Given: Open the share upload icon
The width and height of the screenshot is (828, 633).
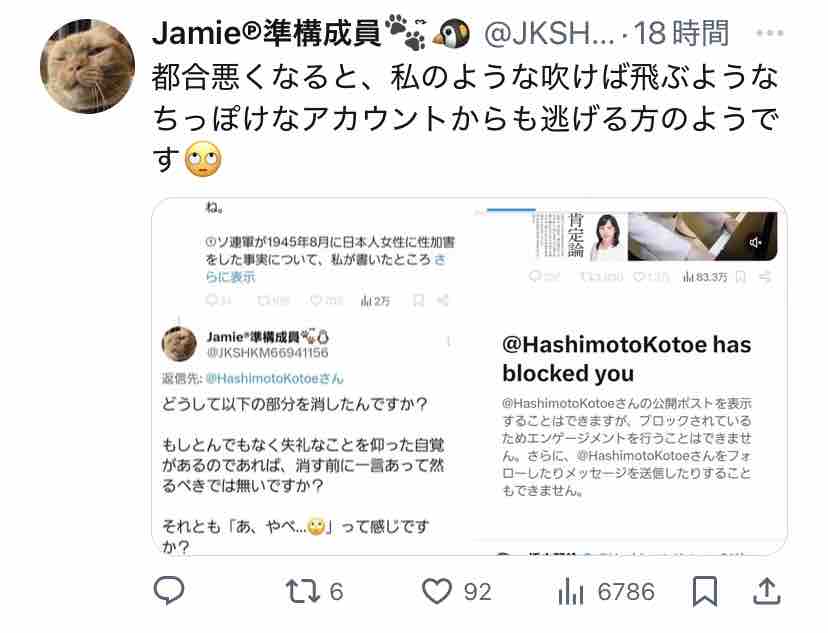Looking at the screenshot, I should click(x=766, y=591).
